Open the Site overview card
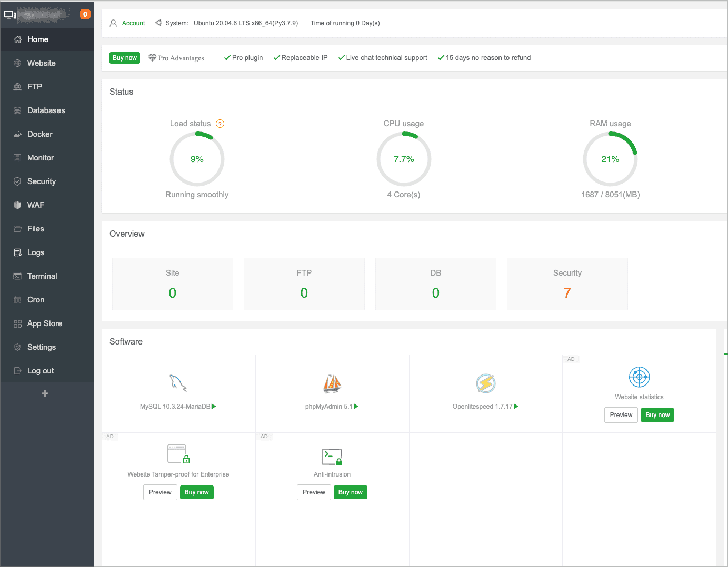This screenshot has height=567, width=728. pyautogui.click(x=173, y=284)
